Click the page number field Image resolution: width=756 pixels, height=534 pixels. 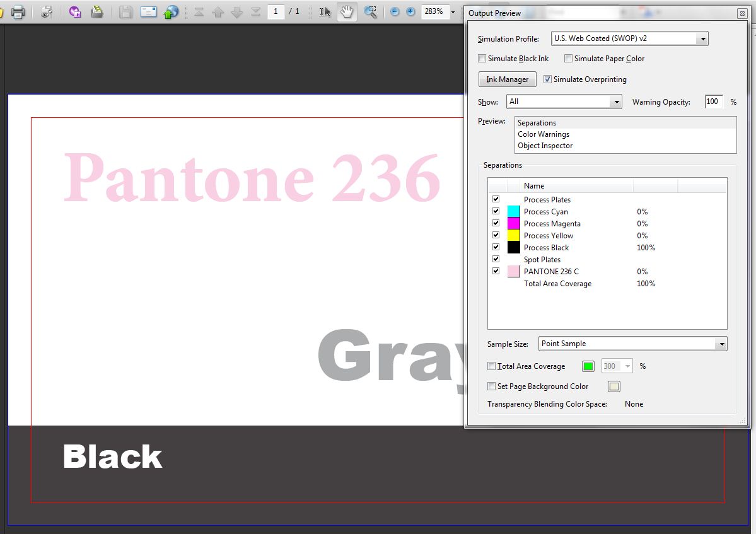pyautogui.click(x=276, y=11)
